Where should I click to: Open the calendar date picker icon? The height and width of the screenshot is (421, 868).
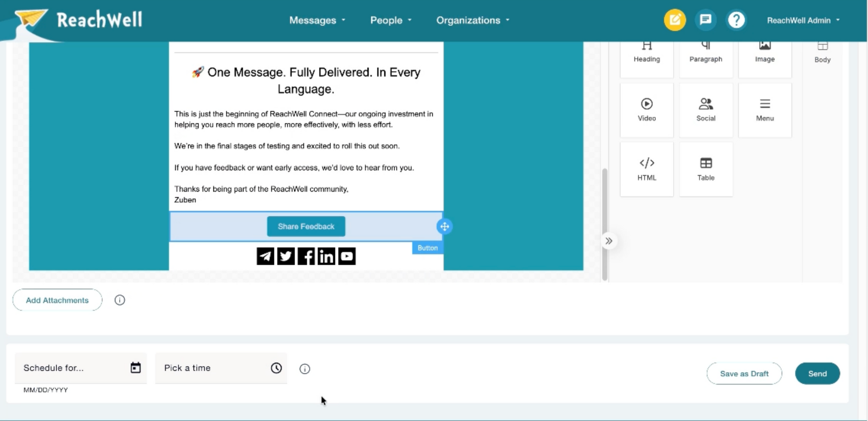[x=136, y=368]
